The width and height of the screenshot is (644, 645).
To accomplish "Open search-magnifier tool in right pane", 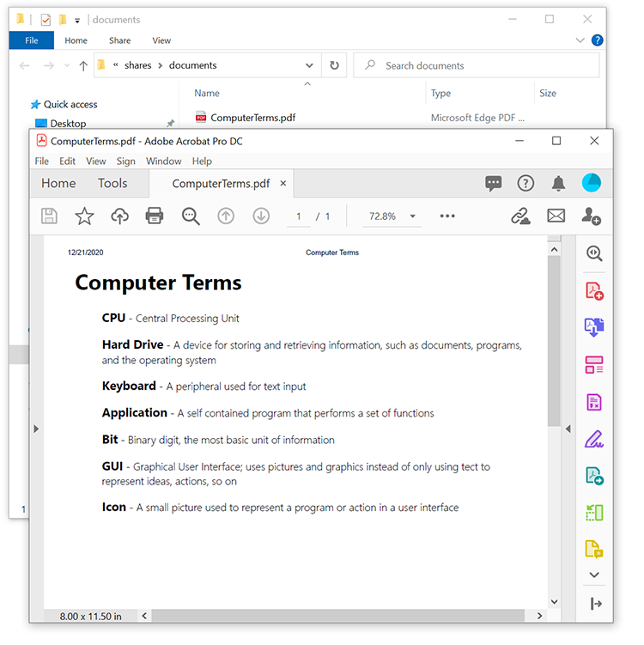I will pyautogui.click(x=594, y=253).
